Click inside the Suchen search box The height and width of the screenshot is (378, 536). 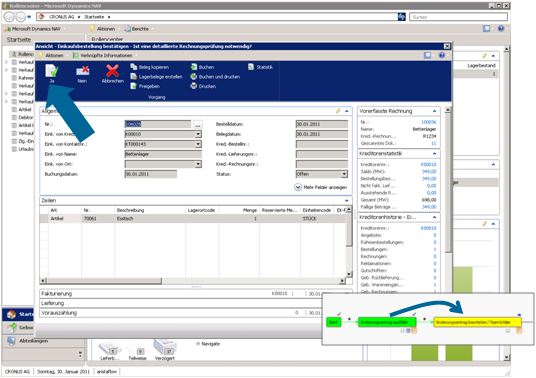(458, 17)
